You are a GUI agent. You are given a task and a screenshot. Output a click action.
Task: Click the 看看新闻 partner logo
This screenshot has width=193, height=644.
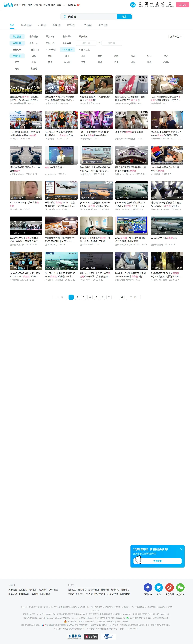[91, 636]
